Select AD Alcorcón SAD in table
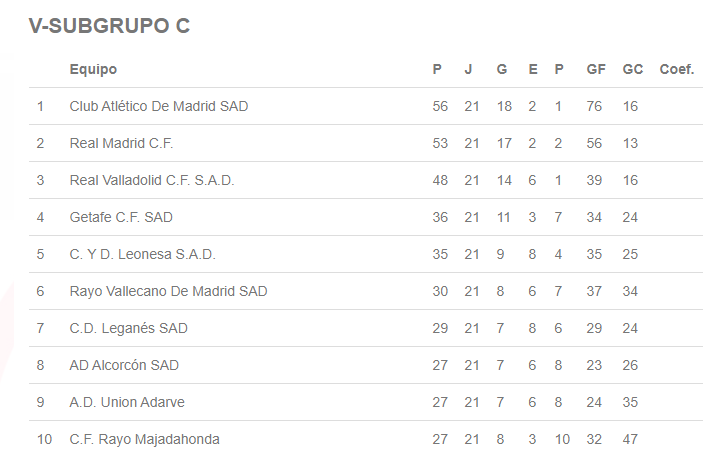This screenshot has width=703, height=473. tap(124, 365)
